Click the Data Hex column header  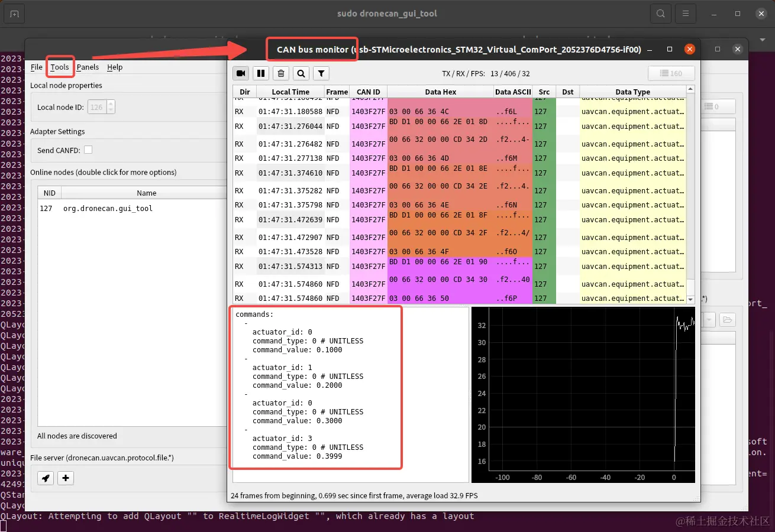pyautogui.click(x=441, y=92)
